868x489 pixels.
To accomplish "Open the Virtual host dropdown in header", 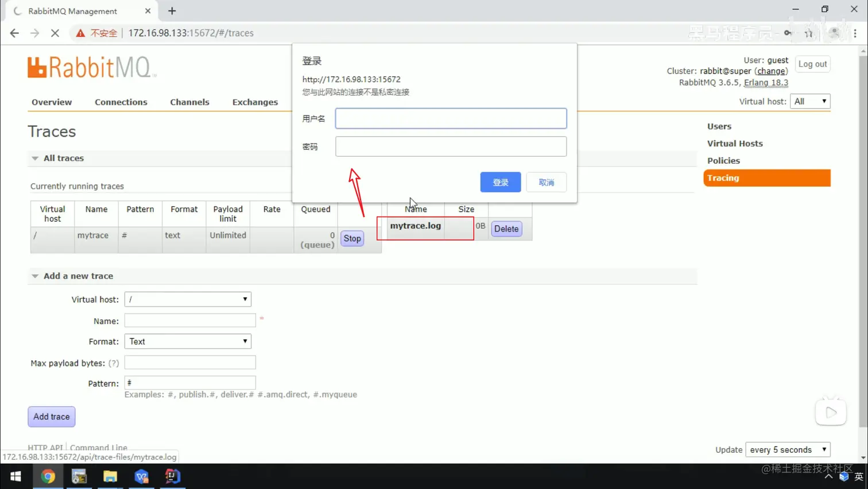I will [810, 101].
